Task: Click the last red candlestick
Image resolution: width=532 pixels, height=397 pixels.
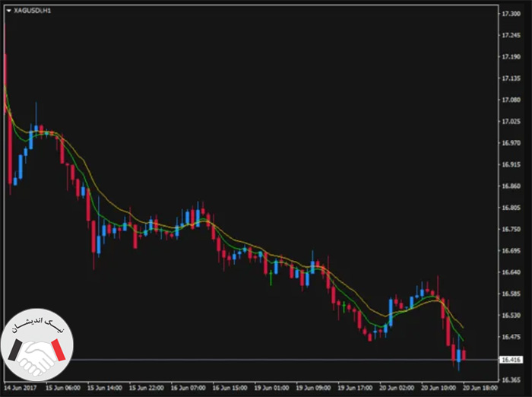Action: pyautogui.click(x=464, y=354)
